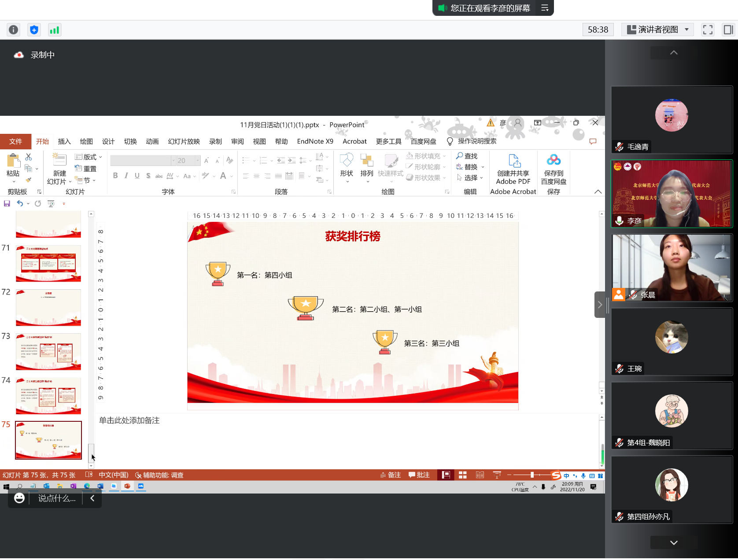The width and height of the screenshot is (738, 560).
Task: Enter full screen mode
Action: click(708, 29)
